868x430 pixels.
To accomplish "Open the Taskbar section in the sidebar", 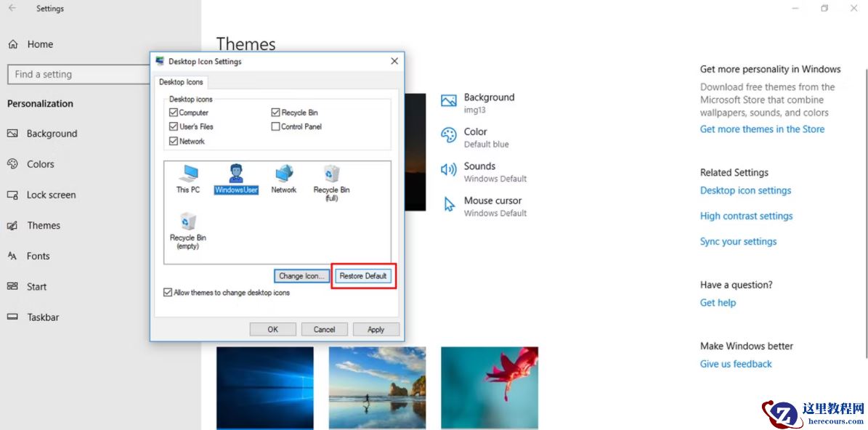I will pos(42,317).
